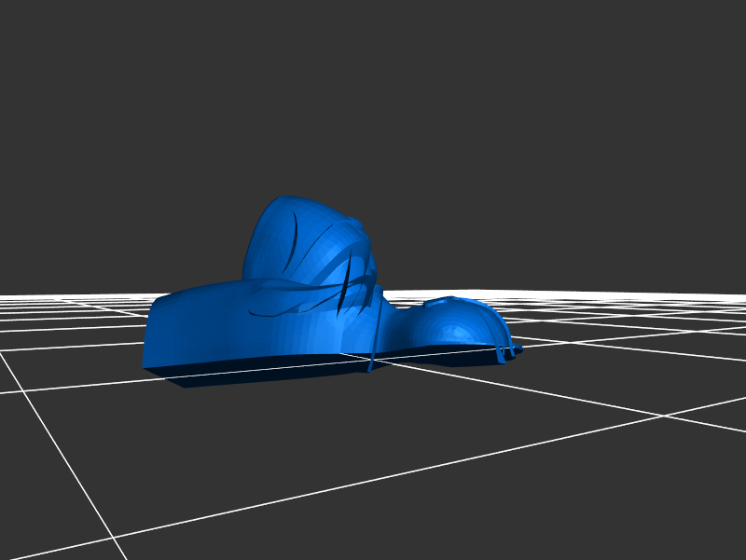
Task: Click the empty background in top-right corner
Action: [x=709, y=37]
